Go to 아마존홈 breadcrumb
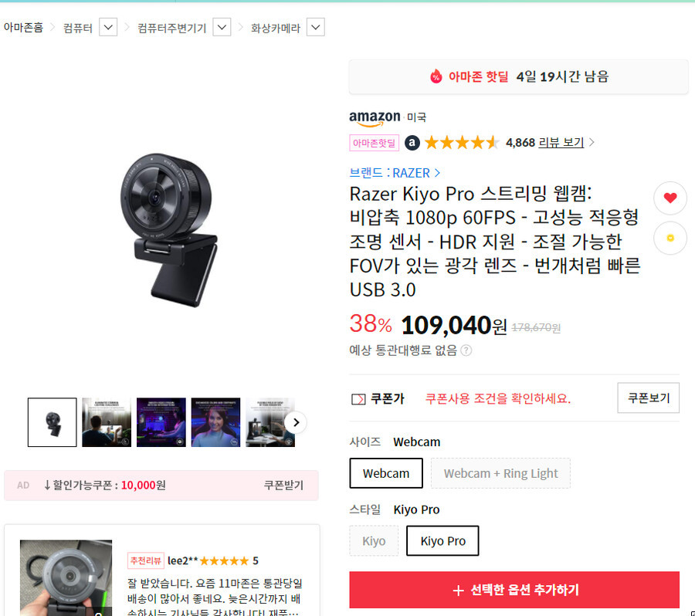This screenshot has width=695, height=616. [x=23, y=28]
